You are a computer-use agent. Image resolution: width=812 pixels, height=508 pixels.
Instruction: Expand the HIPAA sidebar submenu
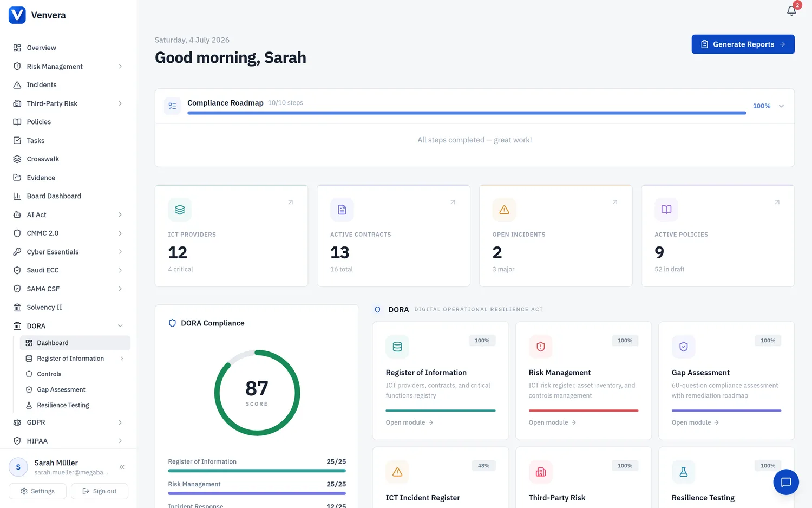(x=120, y=441)
